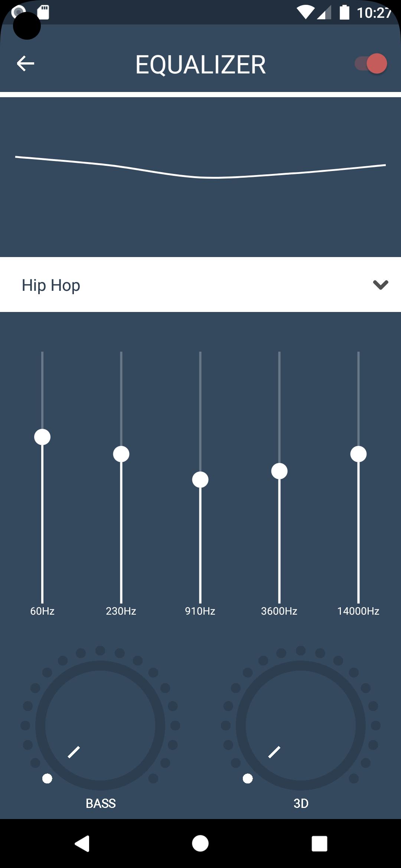
Task: Click the white indicator dot on BASS knob
Action: click(47, 779)
